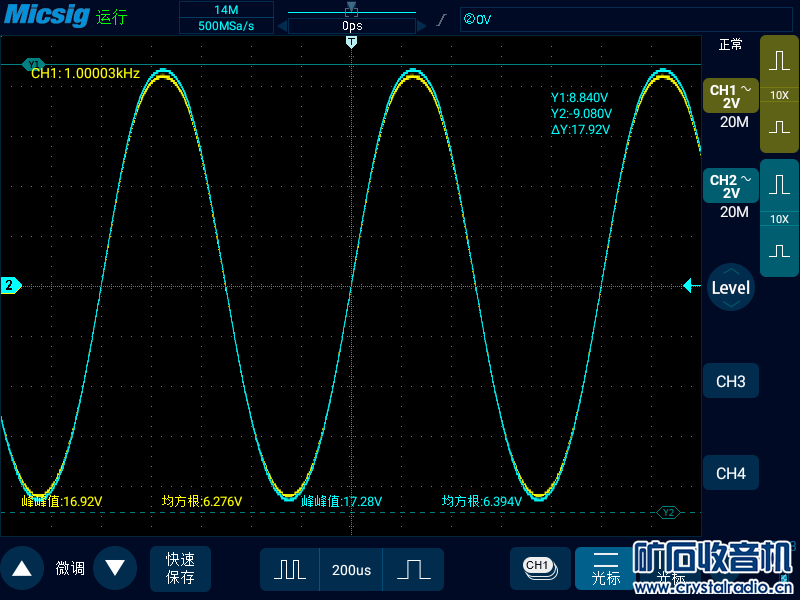Decrease CH2 vertical scale small pulse icon
Viewport: 800px width, 600px height.
[779, 251]
